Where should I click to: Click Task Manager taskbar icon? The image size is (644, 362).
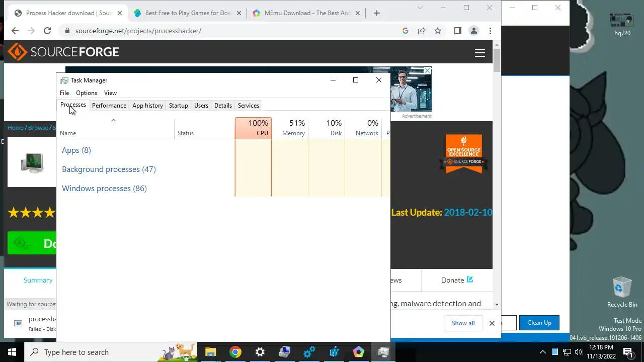(x=383, y=352)
